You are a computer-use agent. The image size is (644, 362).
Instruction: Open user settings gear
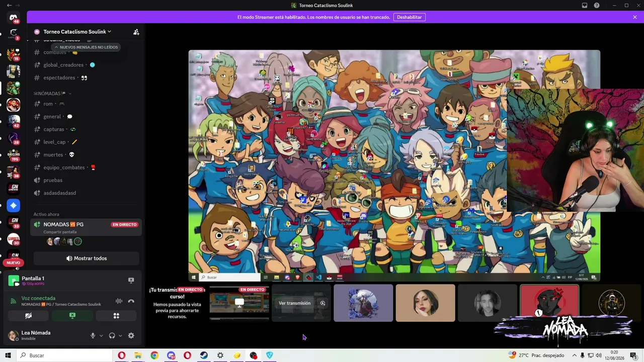point(131,335)
